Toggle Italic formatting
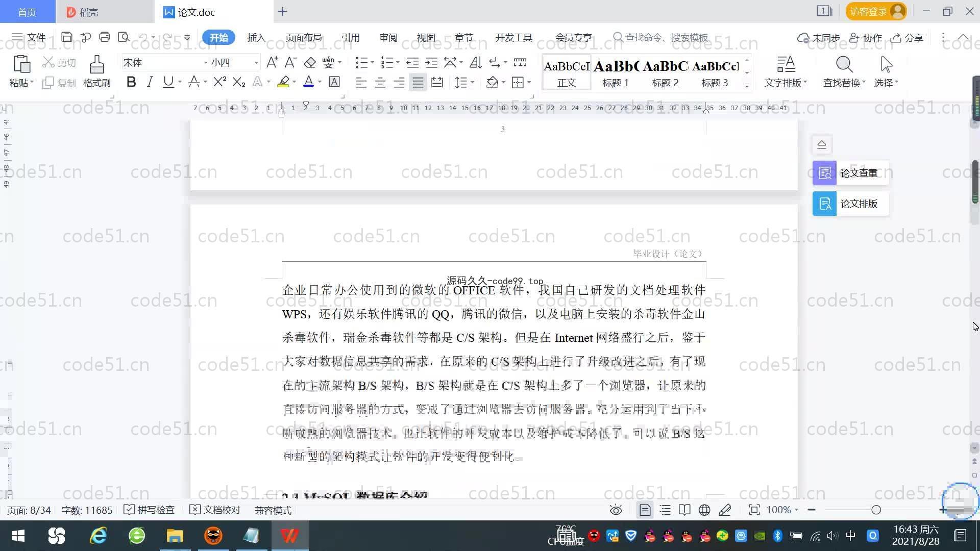The width and height of the screenshot is (980, 551). [150, 82]
